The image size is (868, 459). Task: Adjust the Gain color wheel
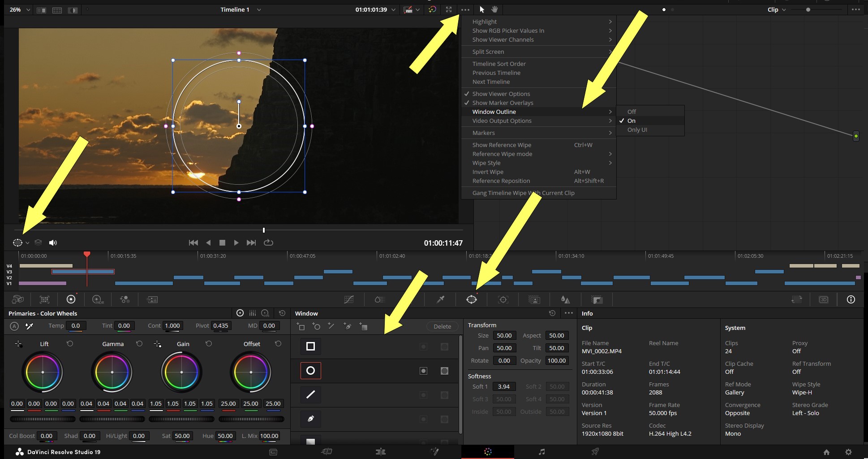[x=181, y=372]
